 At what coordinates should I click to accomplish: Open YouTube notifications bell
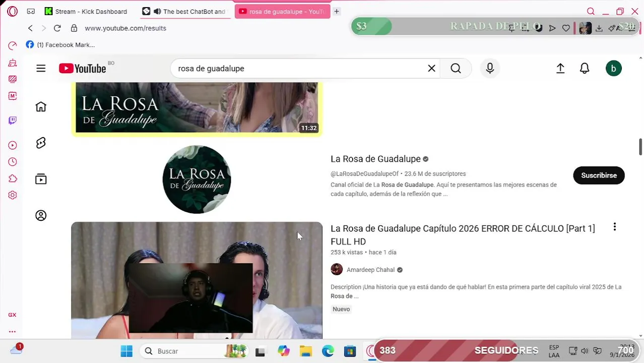coord(585,69)
